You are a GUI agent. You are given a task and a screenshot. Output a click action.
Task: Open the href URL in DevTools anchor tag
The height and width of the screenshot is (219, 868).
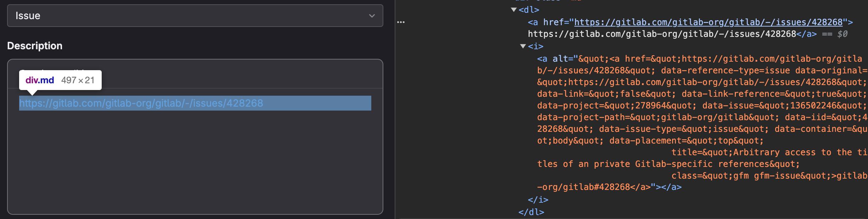pos(708,22)
